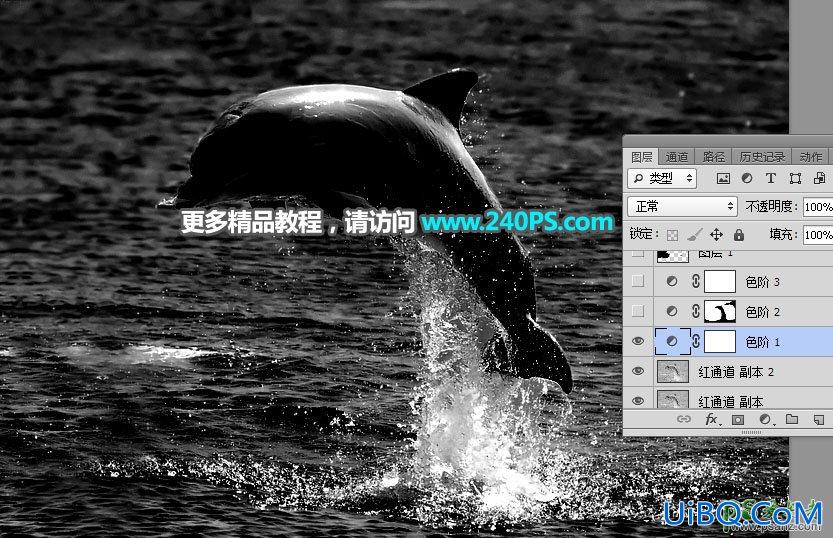This screenshot has width=833, height=538.
Task: Click 色阶 3 adjustment icon
Action: click(672, 281)
